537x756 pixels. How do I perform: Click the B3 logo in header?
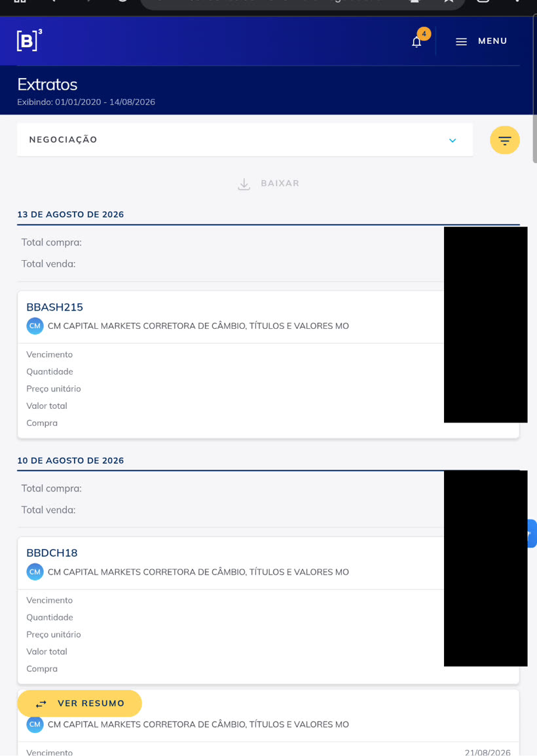coord(29,40)
